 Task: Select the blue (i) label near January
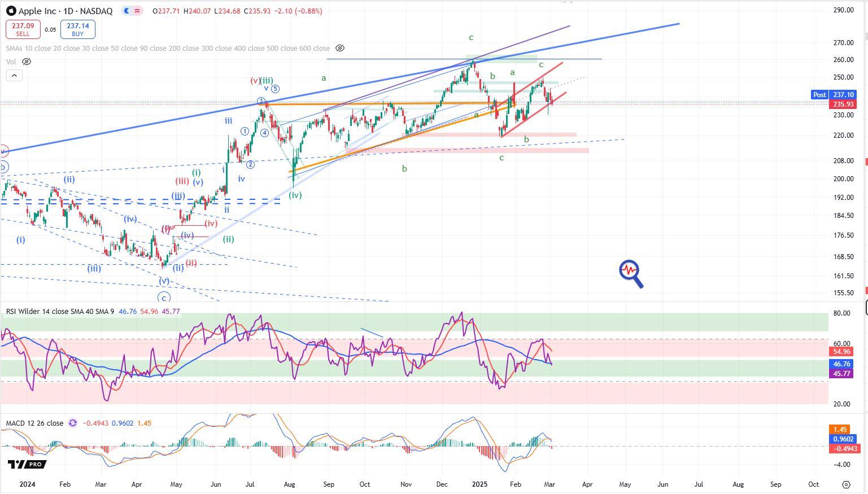coord(21,239)
